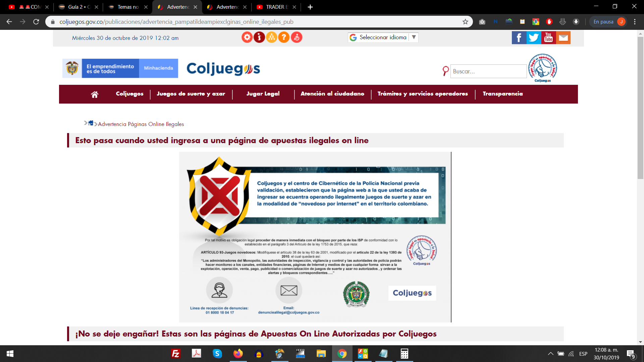Close the Temas no browser tab
The width and height of the screenshot is (644, 362).
pos(146,7)
